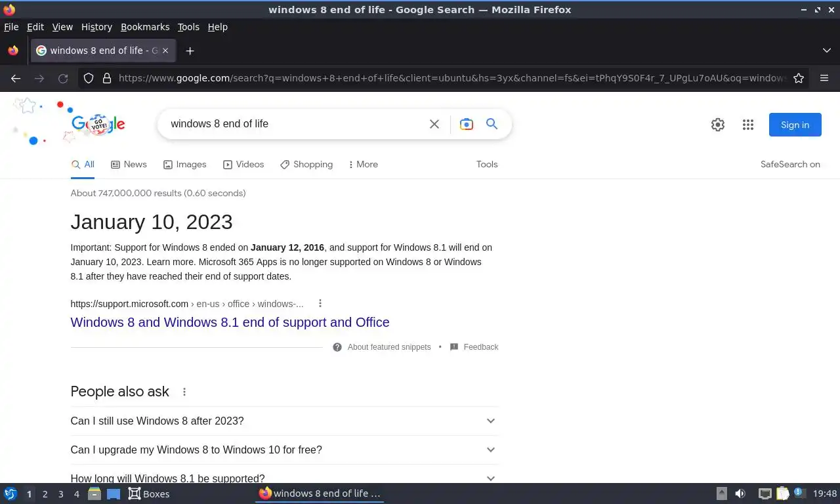This screenshot has width=840, height=504.
Task: Click the browser URL address bar
Action: 451,78
